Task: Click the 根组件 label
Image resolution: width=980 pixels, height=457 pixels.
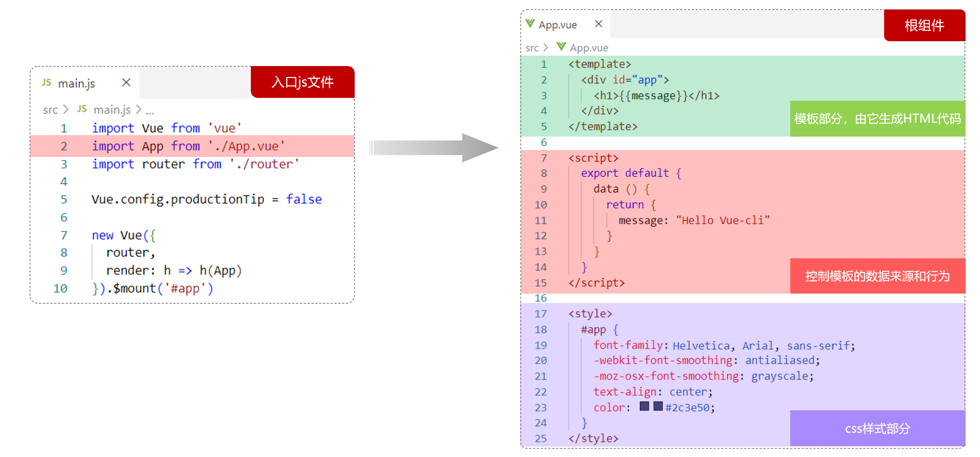Action: coord(924,25)
